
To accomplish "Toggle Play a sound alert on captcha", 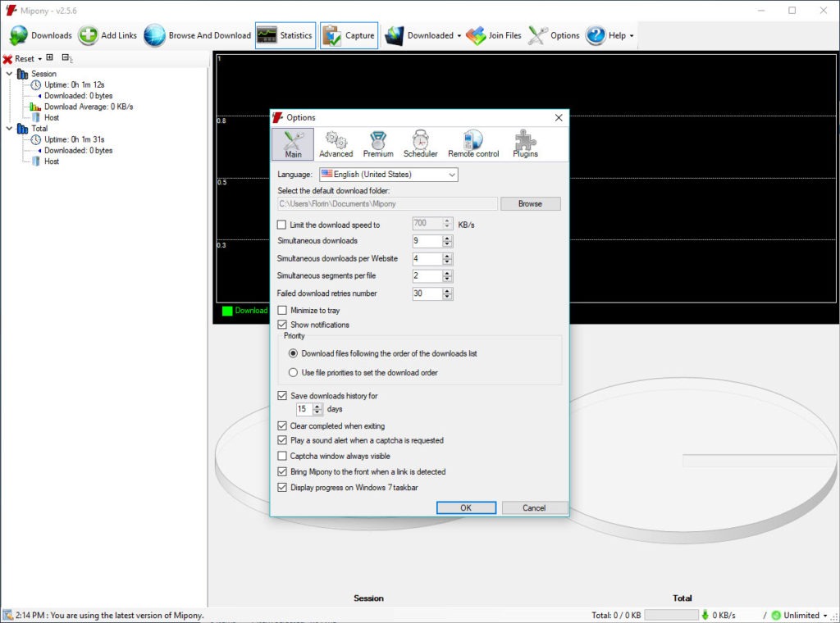I will point(282,440).
